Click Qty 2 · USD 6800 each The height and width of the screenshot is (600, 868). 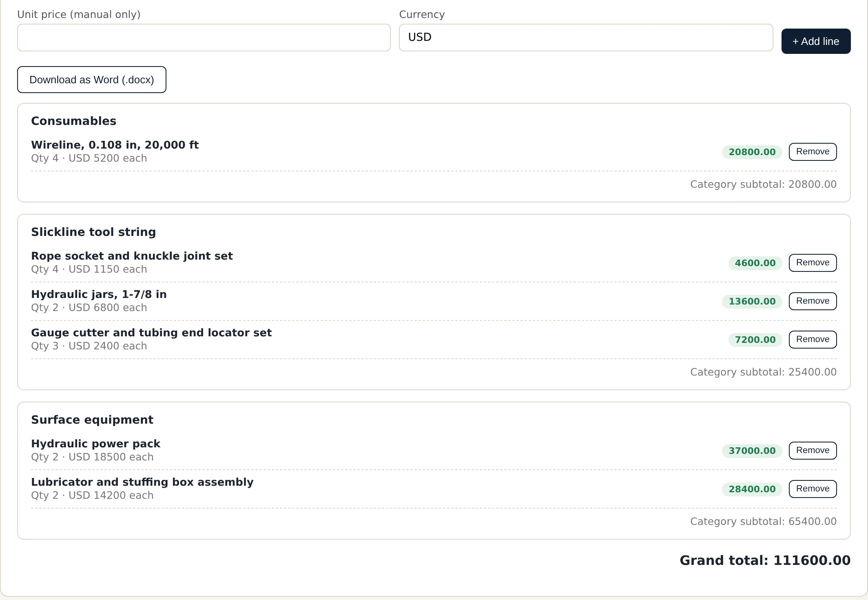click(x=89, y=308)
